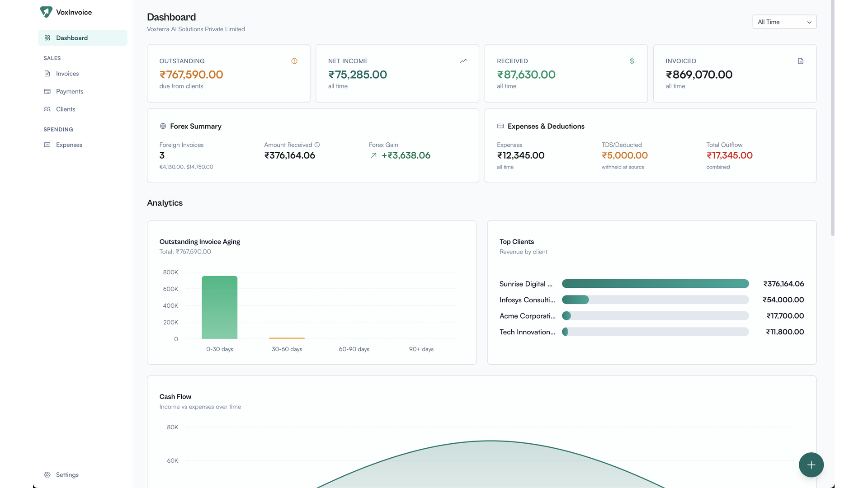Click the VoxInvoice logo icon

[x=46, y=12]
